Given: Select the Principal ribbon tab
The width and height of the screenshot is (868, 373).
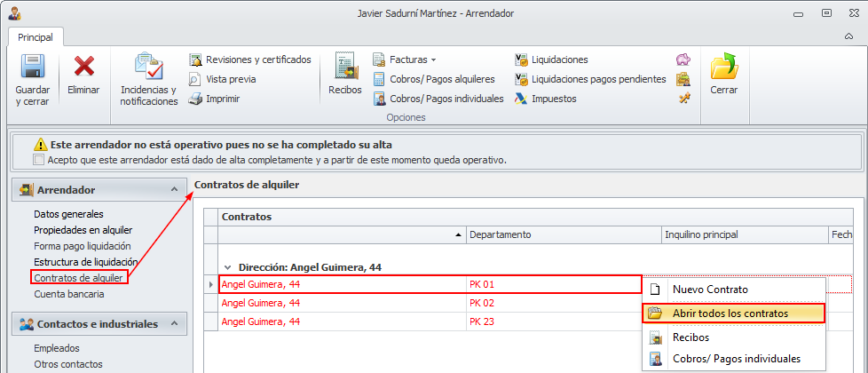Looking at the screenshot, I should pos(36,37).
